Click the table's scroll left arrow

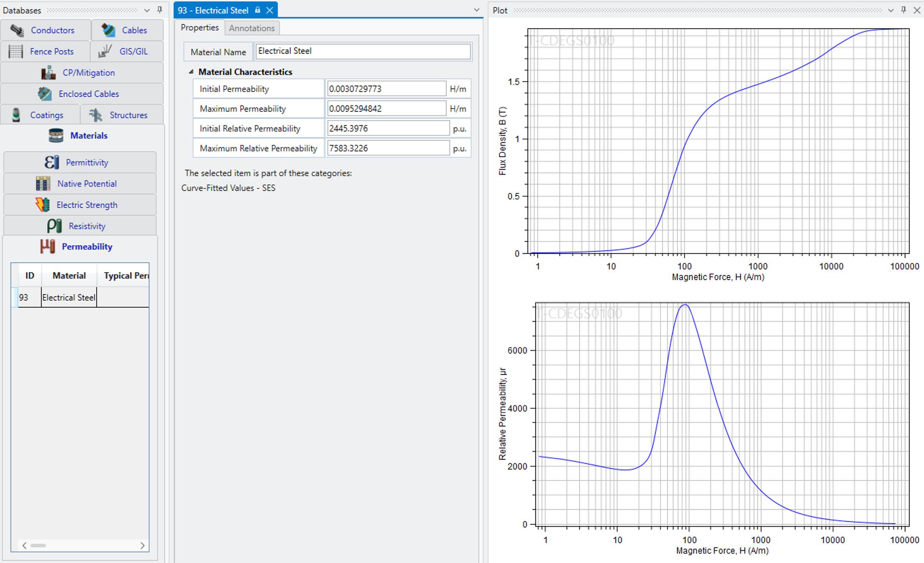(24, 546)
